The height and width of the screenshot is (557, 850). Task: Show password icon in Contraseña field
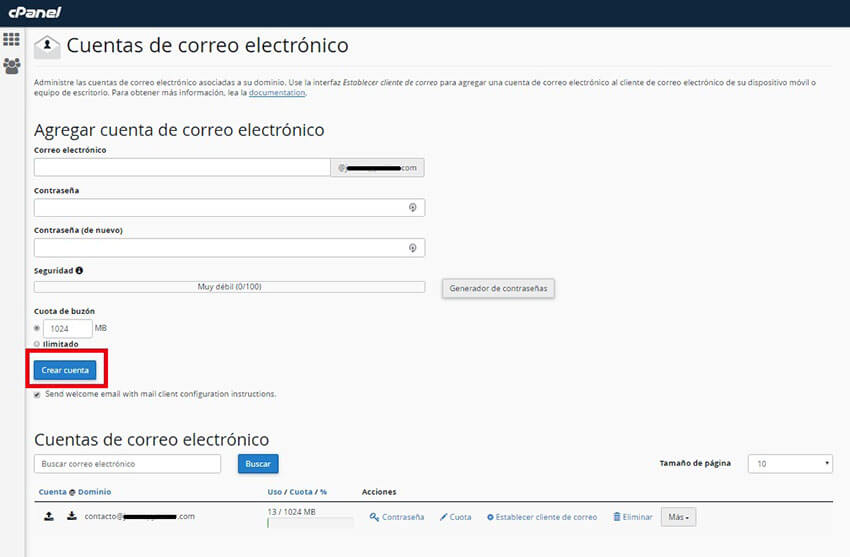click(x=413, y=208)
